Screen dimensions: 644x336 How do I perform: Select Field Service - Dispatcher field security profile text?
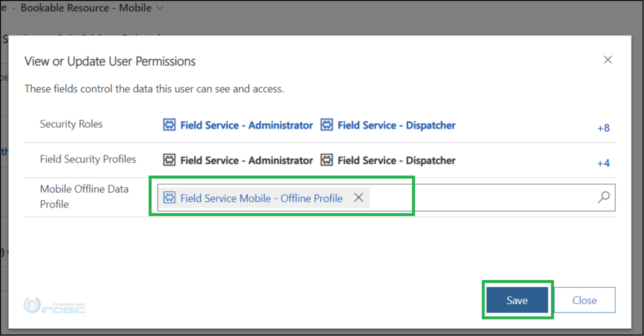396,161
